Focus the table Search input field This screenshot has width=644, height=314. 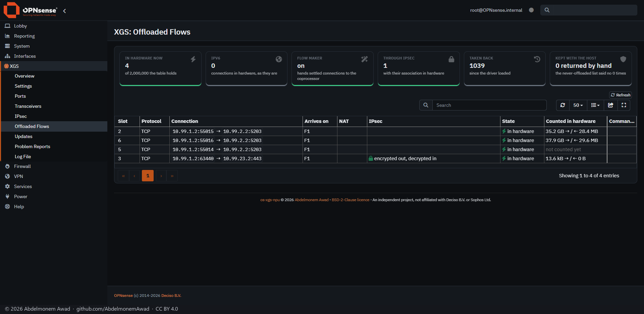489,105
